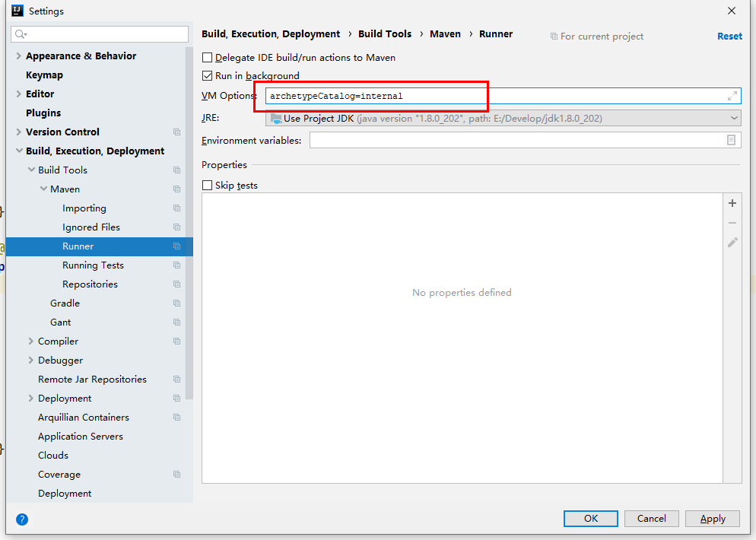This screenshot has height=540, width=756.
Task: Click the Apply button
Action: click(x=713, y=518)
